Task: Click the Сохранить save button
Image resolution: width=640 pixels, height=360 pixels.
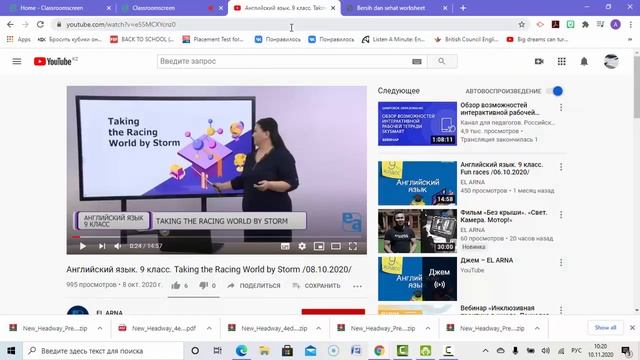Action: tap(316, 286)
